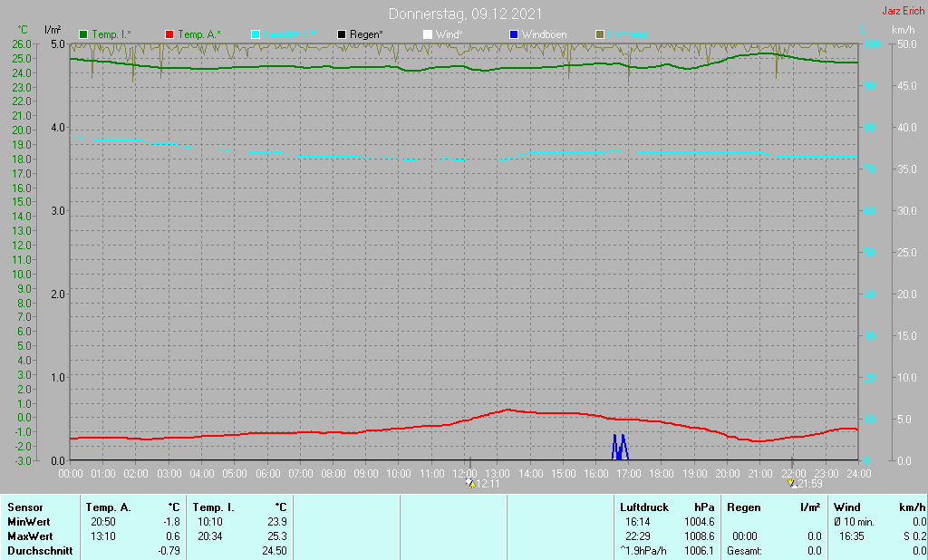Click the date title Donnerstag, 09.12.2021
Screen dimensions: 928x560
[x=466, y=14]
